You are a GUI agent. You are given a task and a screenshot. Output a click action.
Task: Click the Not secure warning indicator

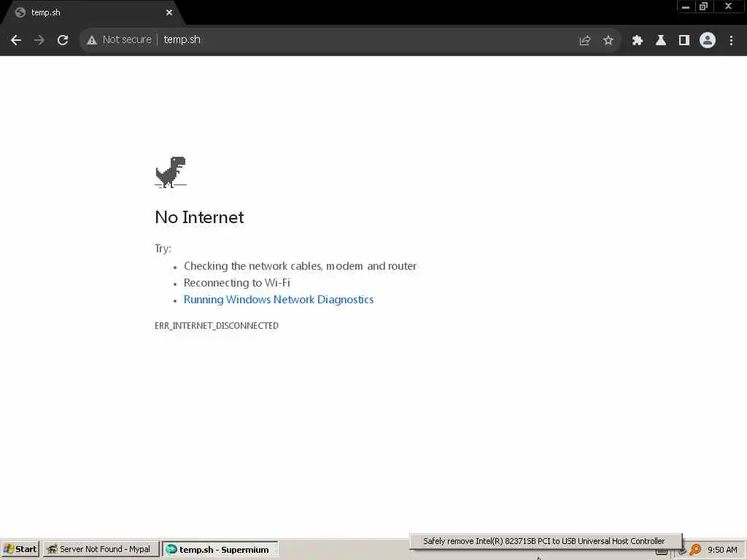point(119,40)
